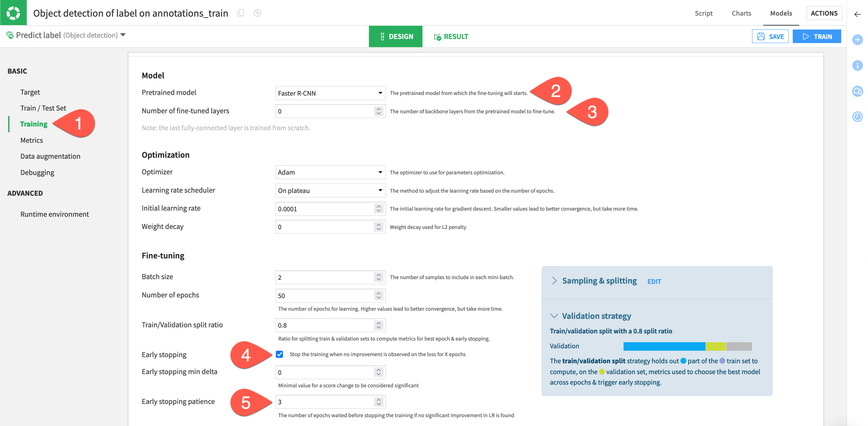This screenshot has height=426, width=868.
Task: Open the Pretrained model Faster R-CNN dropdown
Action: 330,93
